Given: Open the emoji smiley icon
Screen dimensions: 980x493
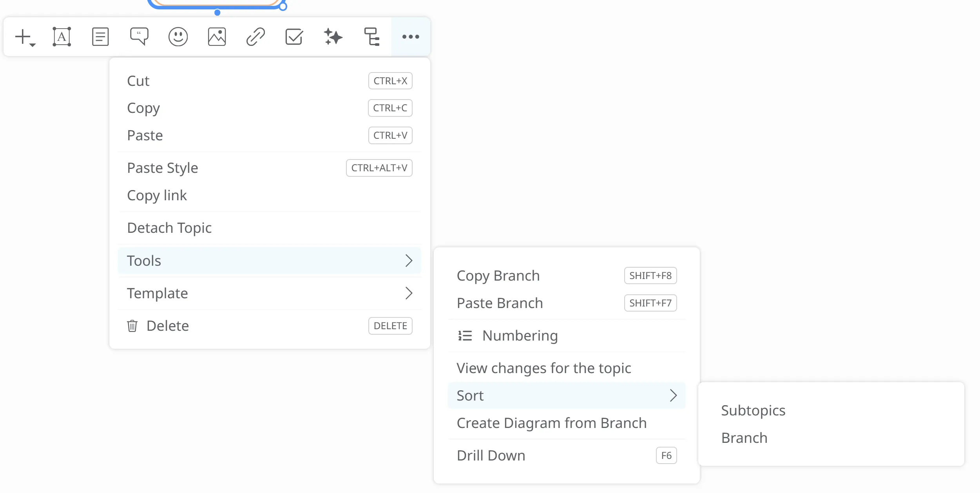Looking at the screenshot, I should click(178, 37).
